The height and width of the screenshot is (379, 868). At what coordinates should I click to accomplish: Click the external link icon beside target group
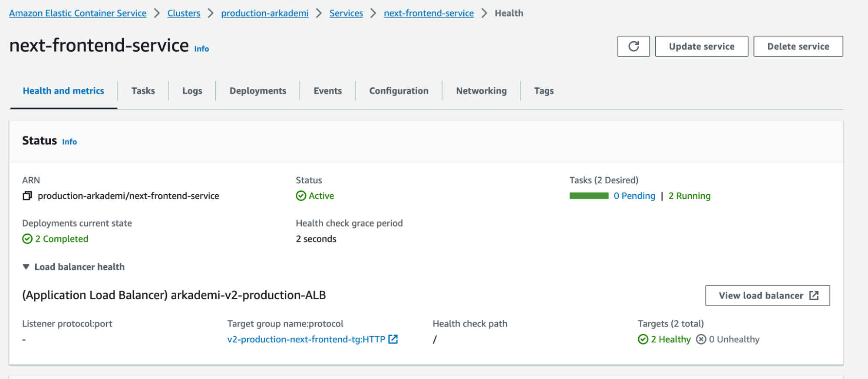pyautogui.click(x=393, y=339)
